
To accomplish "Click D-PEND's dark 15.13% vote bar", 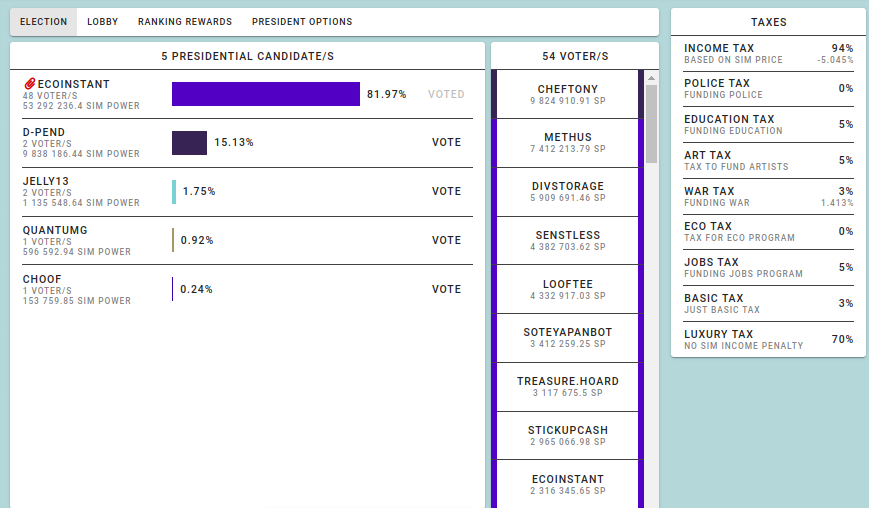I will (x=189, y=142).
